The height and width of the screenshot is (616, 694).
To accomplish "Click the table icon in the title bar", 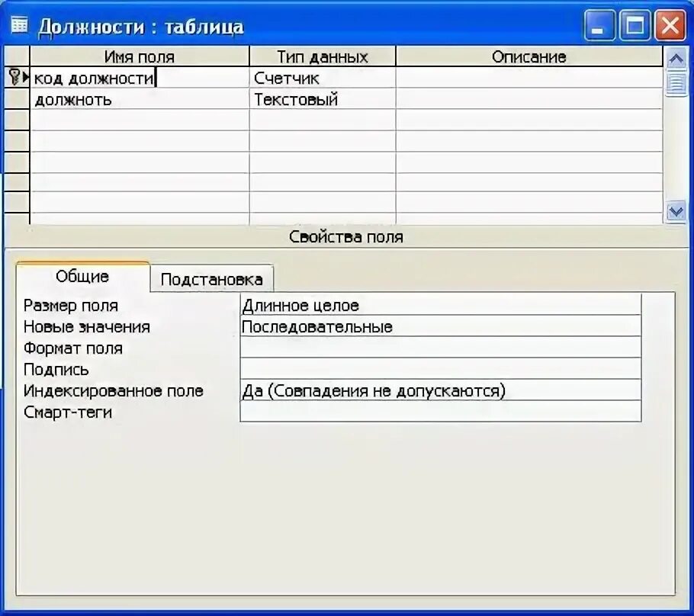I will 18,24.
